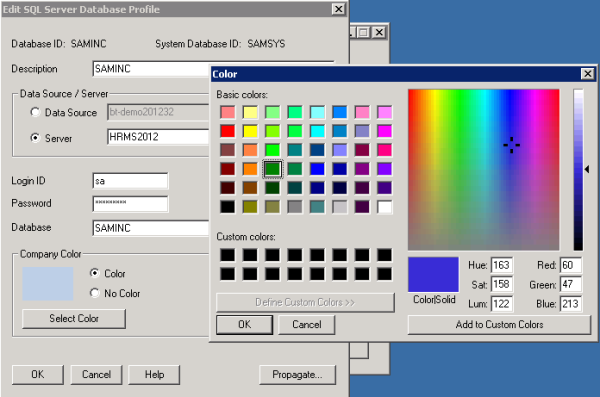The height and width of the screenshot is (397, 600).
Task: Click the Select Color button
Action: (74, 319)
